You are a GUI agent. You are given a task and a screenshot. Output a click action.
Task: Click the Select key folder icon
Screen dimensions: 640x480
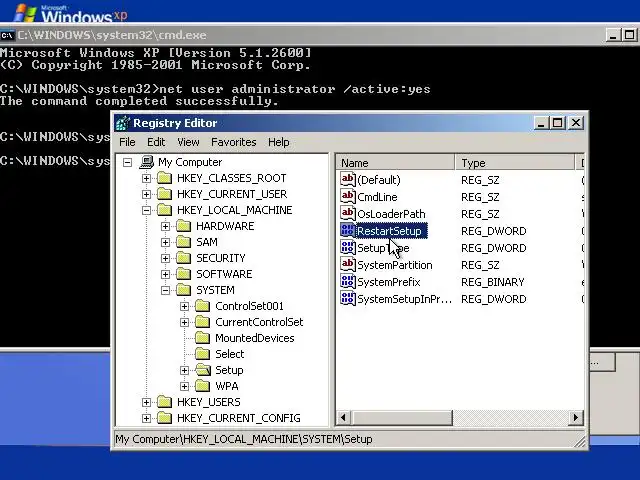[202, 354]
